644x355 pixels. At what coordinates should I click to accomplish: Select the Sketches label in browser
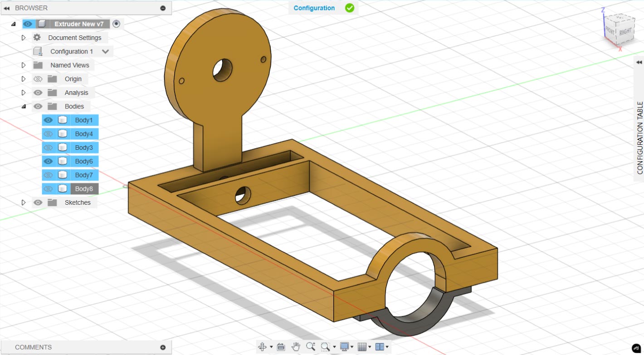(78, 202)
